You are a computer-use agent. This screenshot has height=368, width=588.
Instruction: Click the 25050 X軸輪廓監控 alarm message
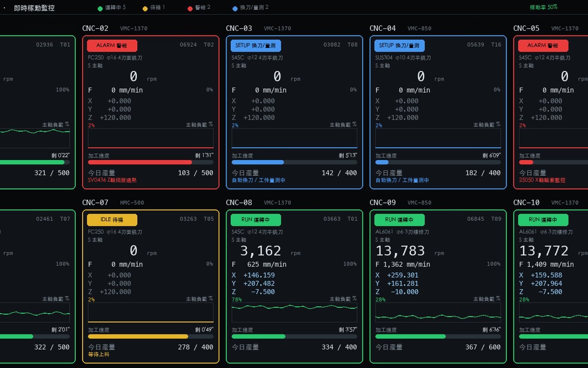pos(542,180)
